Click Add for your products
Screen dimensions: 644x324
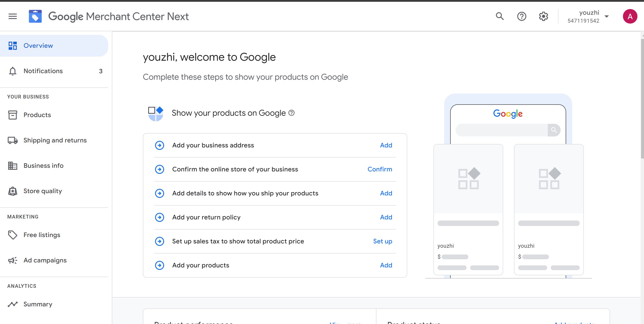pyautogui.click(x=386, y=265)
